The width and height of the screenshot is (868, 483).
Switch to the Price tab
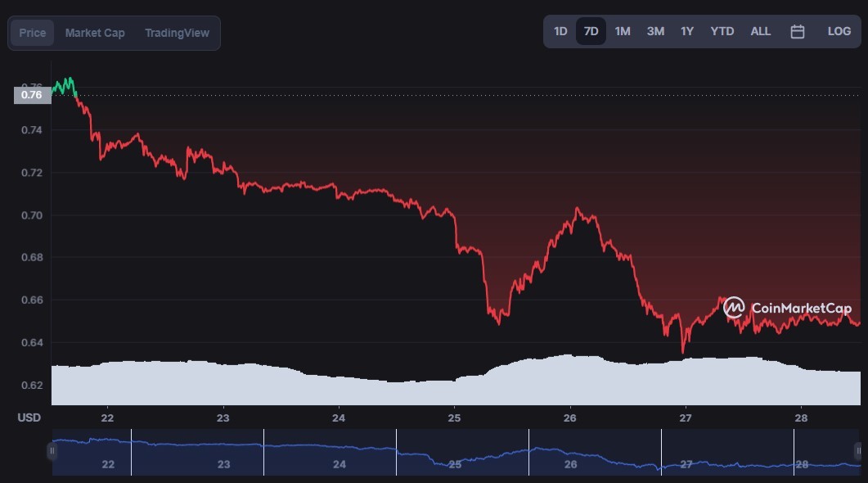coord(32,33)
